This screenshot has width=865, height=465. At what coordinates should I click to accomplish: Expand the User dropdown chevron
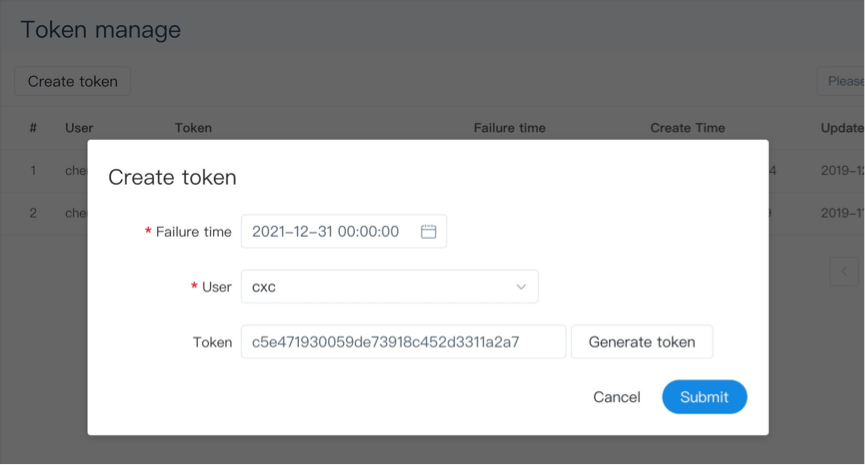pos(521,287)
